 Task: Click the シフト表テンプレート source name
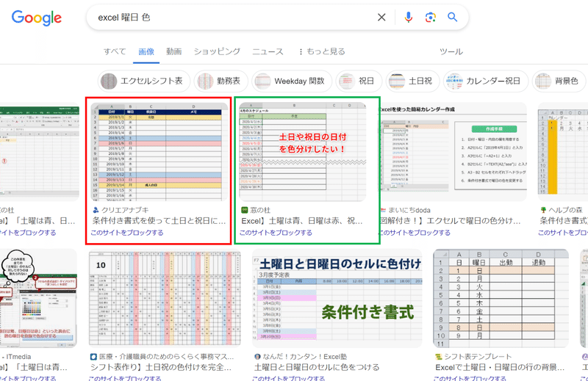pyautogui.click(x=477, y=357)
